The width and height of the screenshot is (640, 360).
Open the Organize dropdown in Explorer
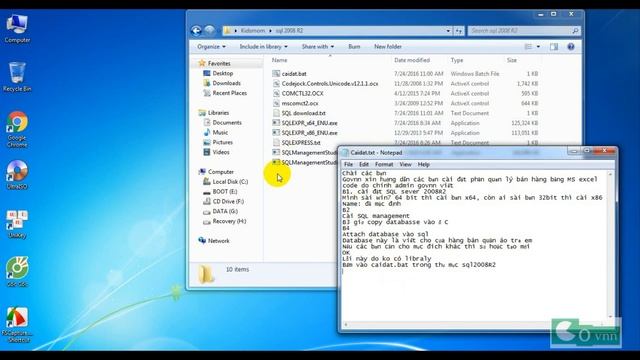(211, 47)
